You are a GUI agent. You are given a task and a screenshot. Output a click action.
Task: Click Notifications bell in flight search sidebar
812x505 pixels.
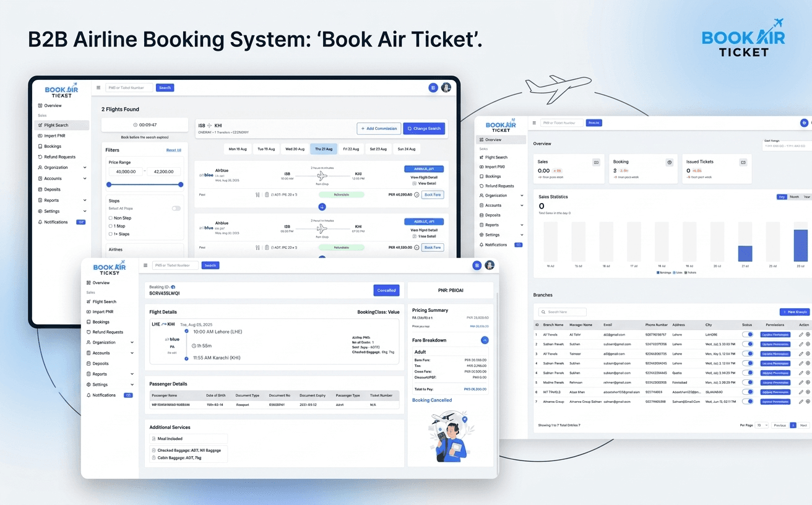click(40, 222)
